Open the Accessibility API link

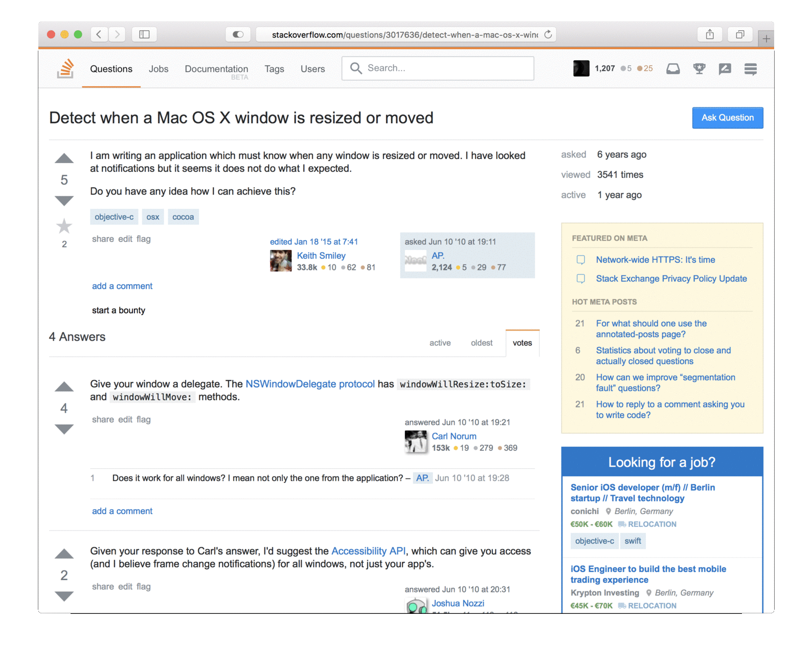[x=368, y=551]
